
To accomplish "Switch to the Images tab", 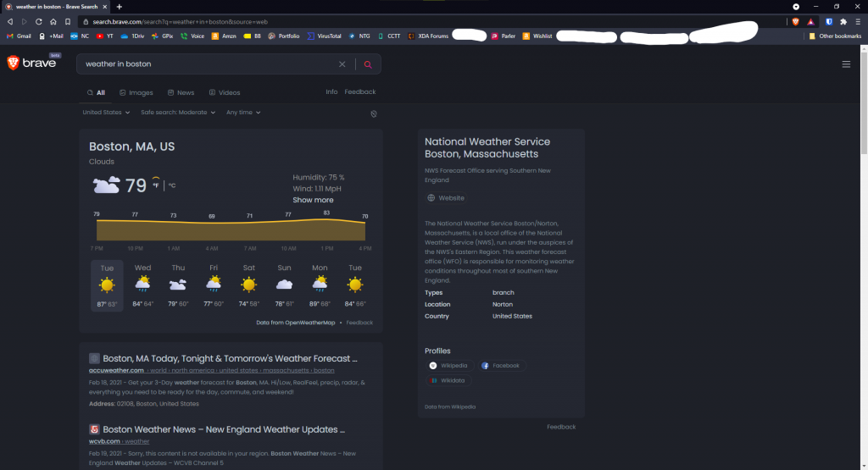I will (136, 92).
